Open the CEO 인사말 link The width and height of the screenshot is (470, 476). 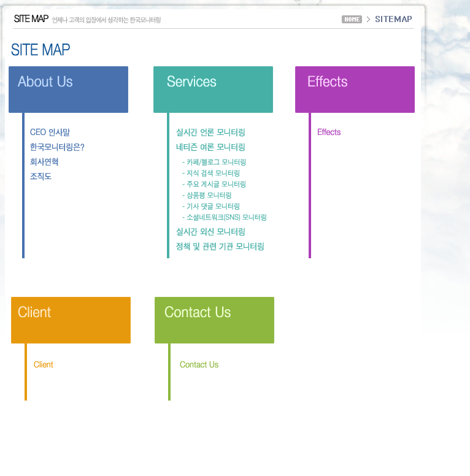pos(50,132)
